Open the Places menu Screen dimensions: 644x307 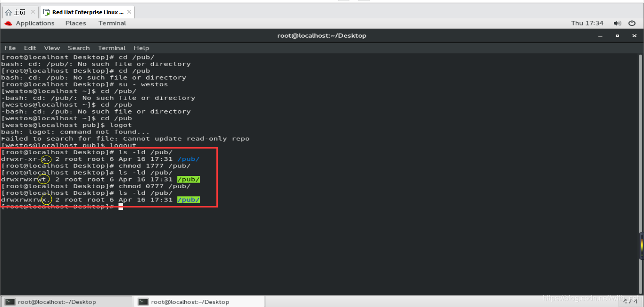[76, 23]
